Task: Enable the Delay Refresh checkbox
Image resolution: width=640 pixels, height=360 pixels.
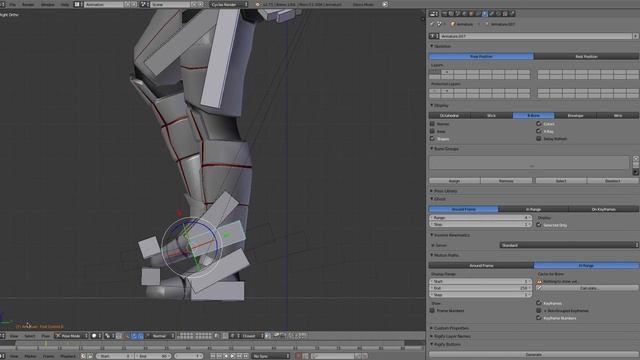Action: pyautogui.click(x=539, y=138)
